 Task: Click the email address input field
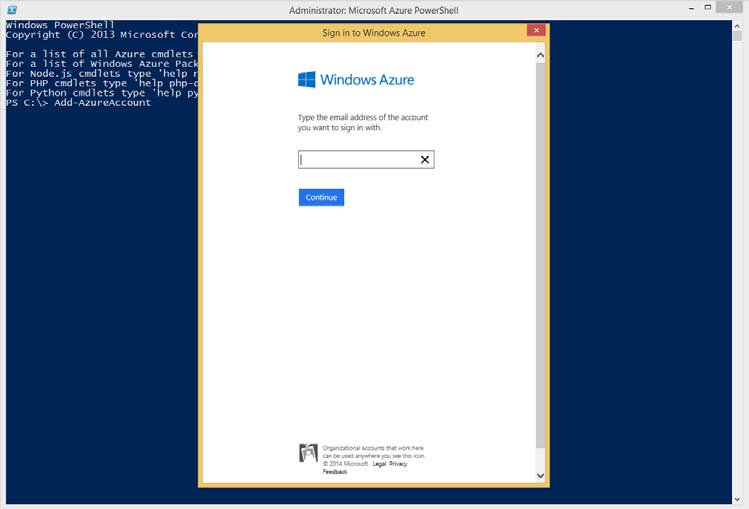coord(358,160)
